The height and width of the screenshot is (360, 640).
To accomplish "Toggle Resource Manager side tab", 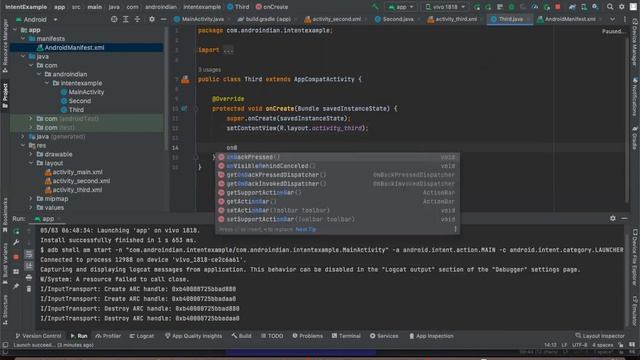I will coord(5,46).
